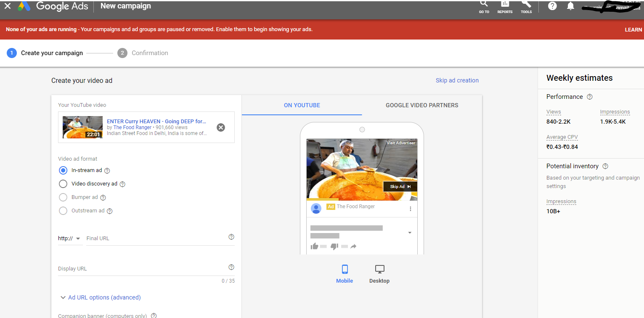Viewport: 644px width, 318px height.
Task: Open the Reports icon in header
Action: point(505,4)
